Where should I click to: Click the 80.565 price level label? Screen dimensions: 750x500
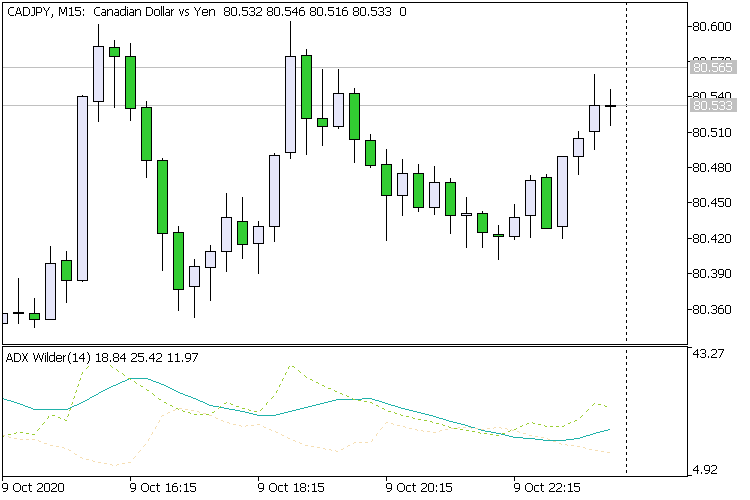[x=713, y=67]
